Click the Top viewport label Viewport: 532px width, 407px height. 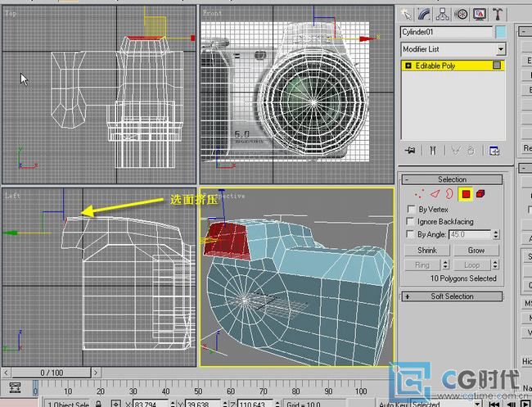[x=11, y=13]
